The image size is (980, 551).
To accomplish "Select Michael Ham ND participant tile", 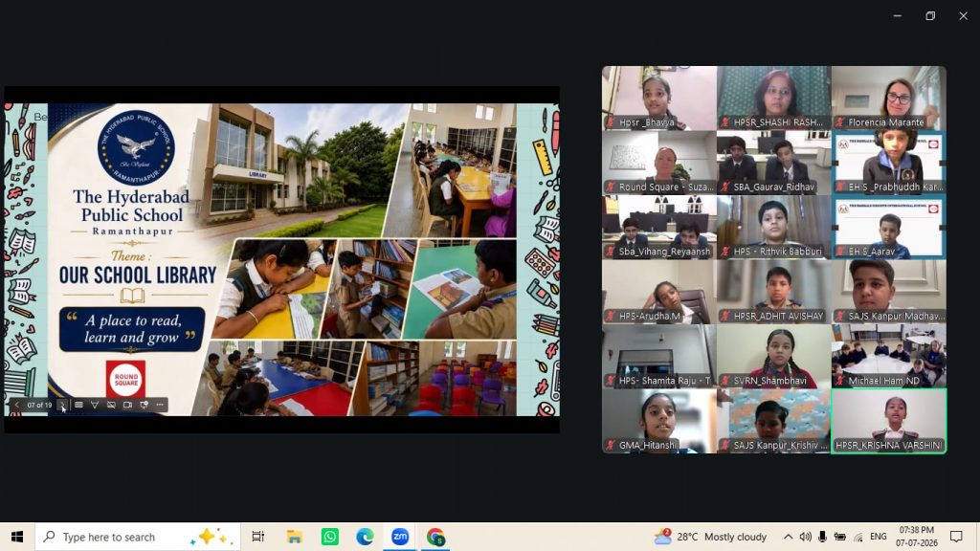I will point(888,356).
